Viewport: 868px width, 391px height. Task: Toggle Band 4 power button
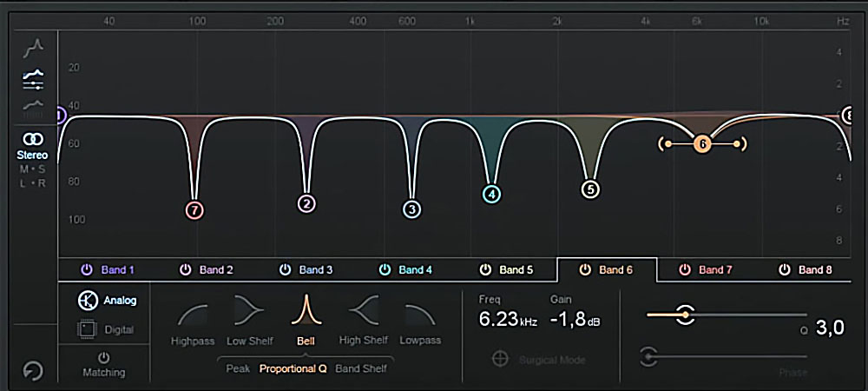[385, 269]
